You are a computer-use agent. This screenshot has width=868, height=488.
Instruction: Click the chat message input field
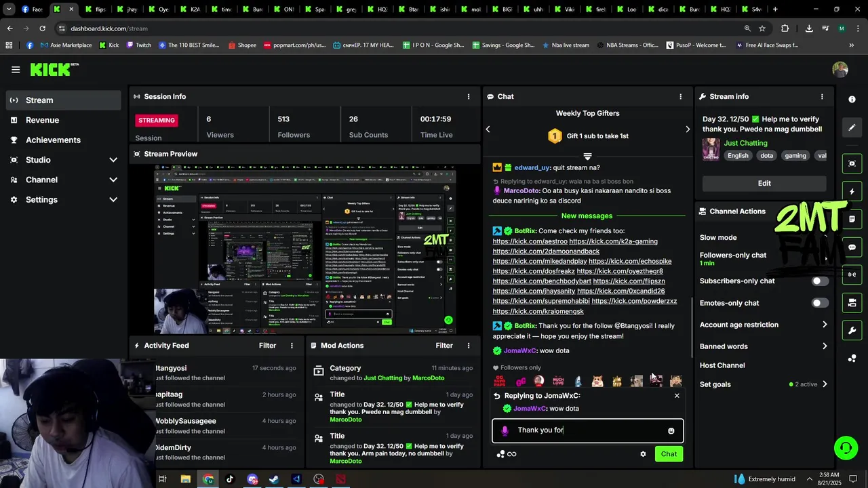(x=587, y=430)
